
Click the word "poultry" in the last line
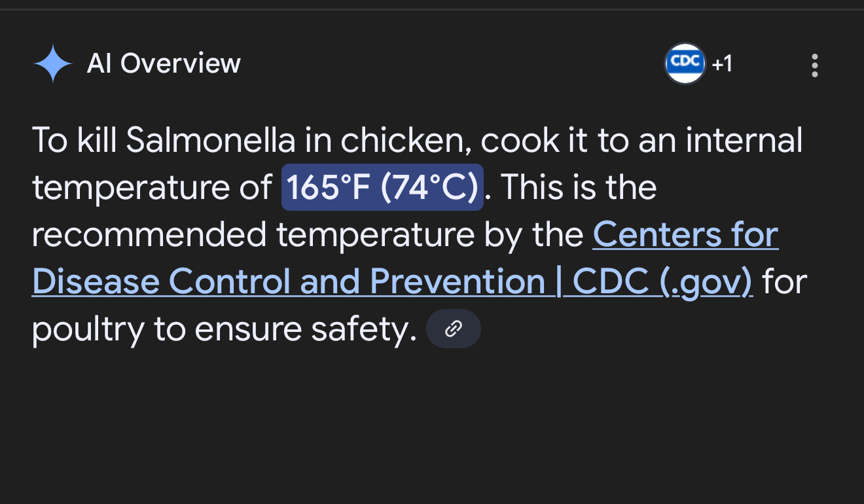click(87, 329)
